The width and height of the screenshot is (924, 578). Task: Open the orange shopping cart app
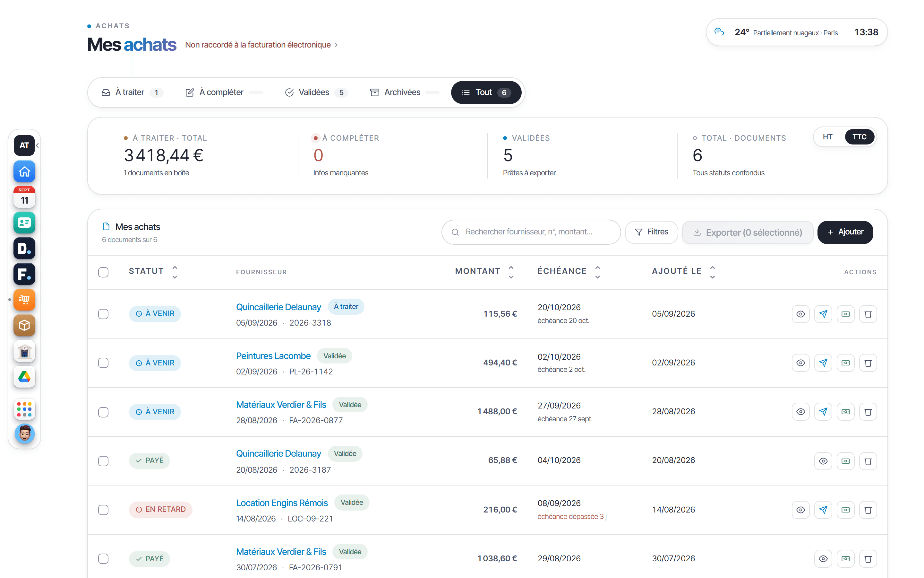(24, 299)
